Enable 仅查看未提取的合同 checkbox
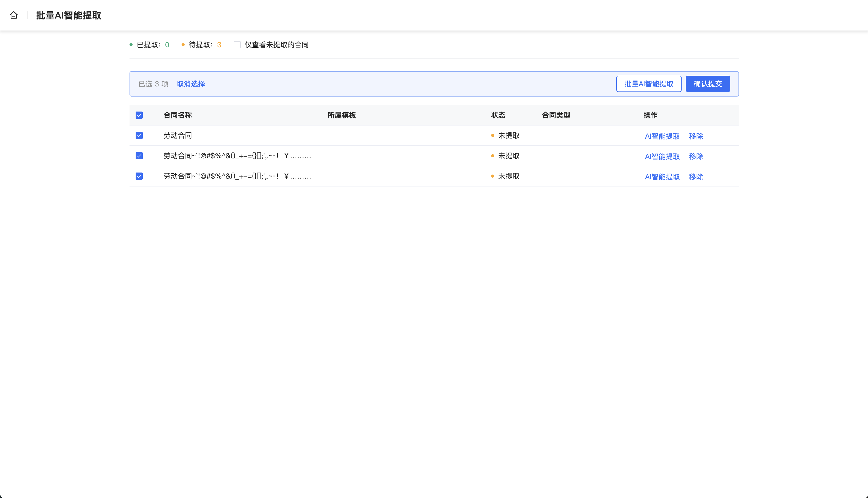 click(x=237, y=45)
